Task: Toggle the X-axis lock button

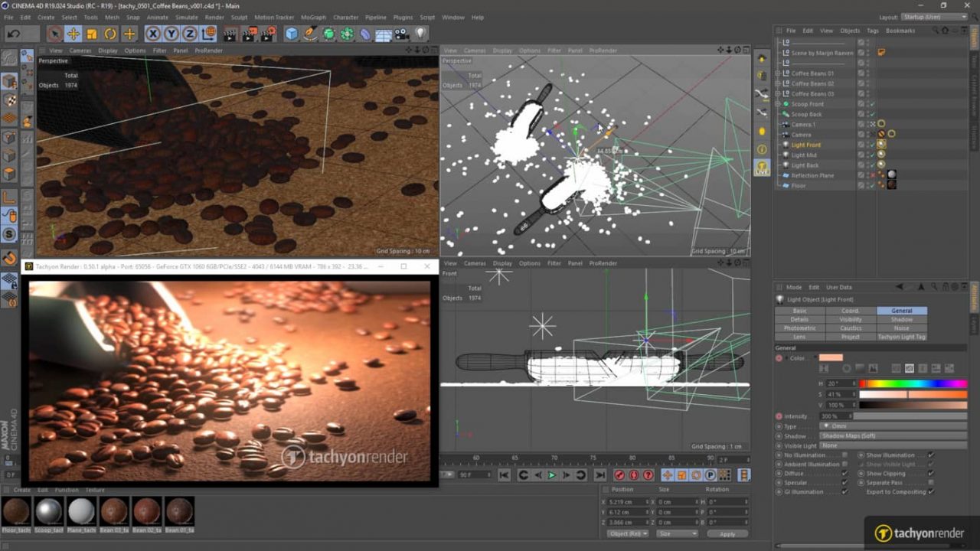Action: coord(152,34)
